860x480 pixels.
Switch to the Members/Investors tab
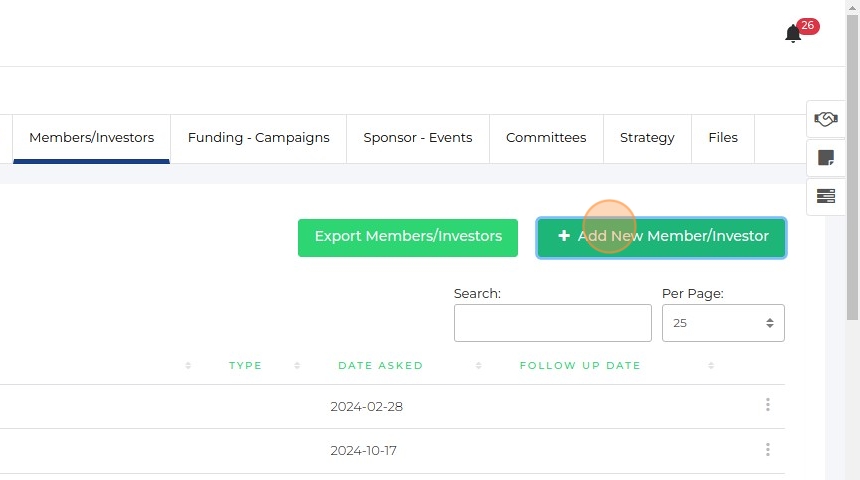[91, 138]
